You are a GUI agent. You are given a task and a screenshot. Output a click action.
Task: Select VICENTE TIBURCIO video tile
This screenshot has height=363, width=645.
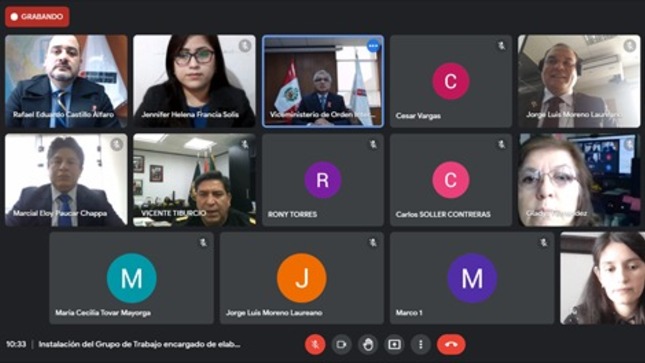pyautogui.click(x=194, y=180)
